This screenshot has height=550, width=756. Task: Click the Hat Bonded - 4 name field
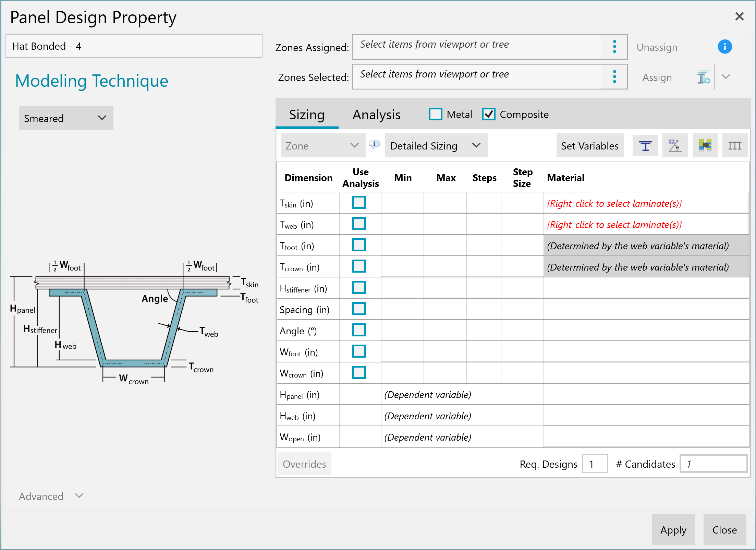click(134, 46)
